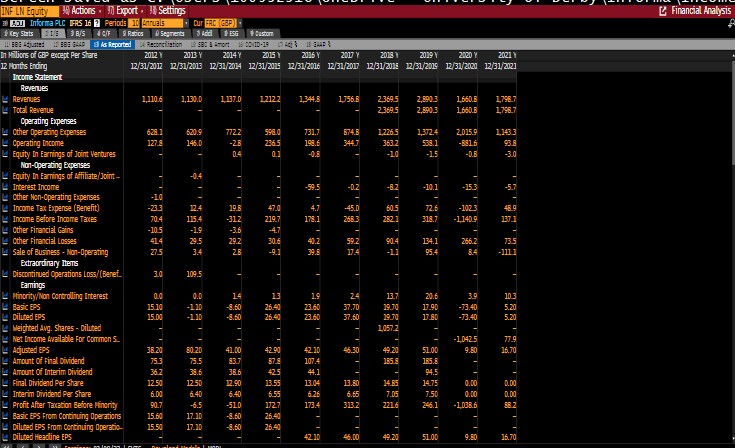Image resolution: width=735 pixels, height=448 pixels.
Task: Open chart icon for Diluted EPS row
Action: click(x=5, y=317)
